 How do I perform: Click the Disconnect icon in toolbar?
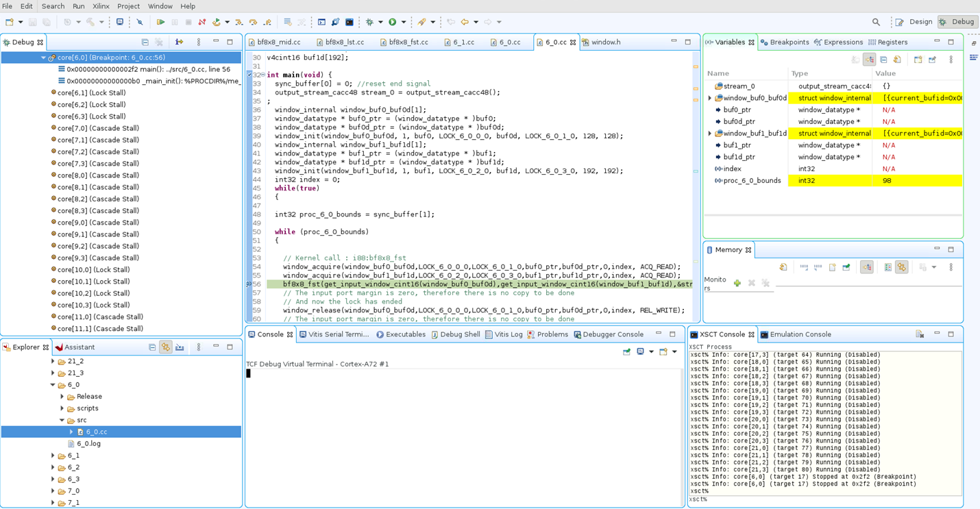tap(202, 22)
